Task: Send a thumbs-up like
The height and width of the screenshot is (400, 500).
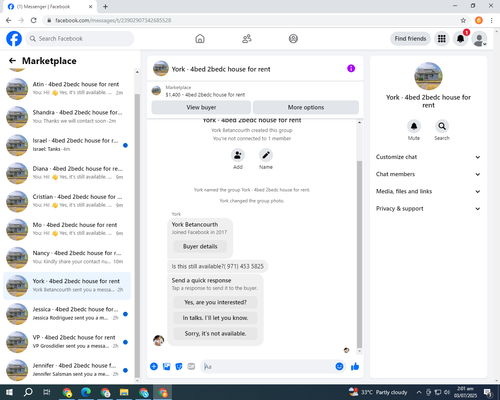Action: coord(355,367)
